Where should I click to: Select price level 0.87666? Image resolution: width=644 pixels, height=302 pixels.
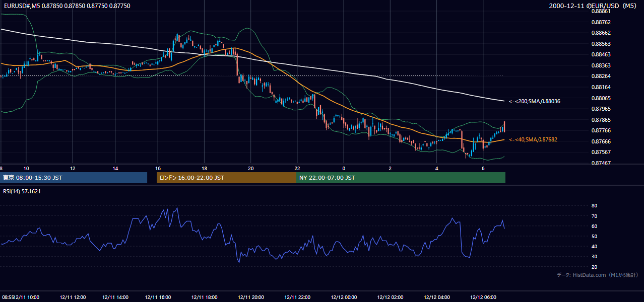click(x=601, y=141)
